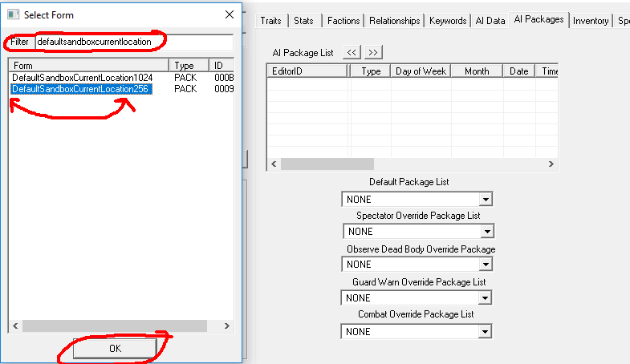630x364 pixels.
Task: Sort AI package list by Type column
Action: (x=371, y=71)
